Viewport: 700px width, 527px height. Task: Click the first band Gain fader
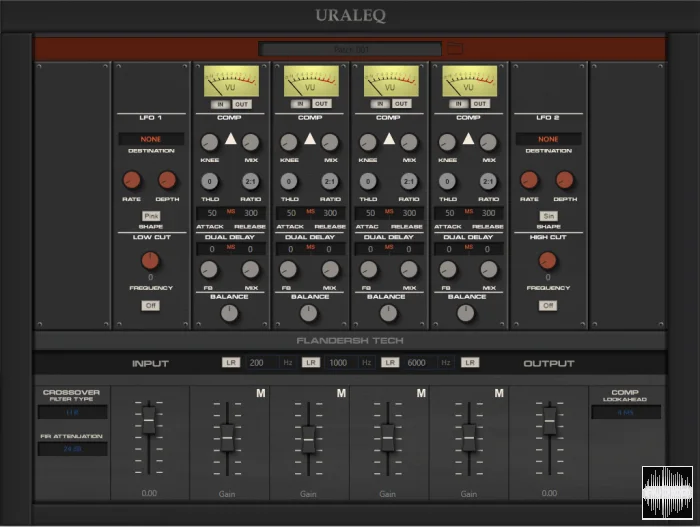[227, 438]
